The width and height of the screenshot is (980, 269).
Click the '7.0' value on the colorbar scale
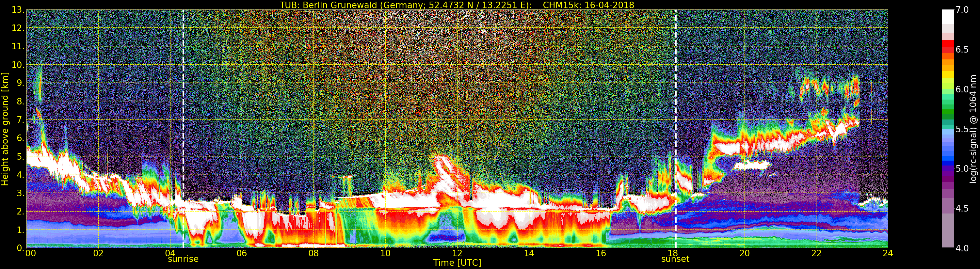pyautogui.click(x=962, y=10)
